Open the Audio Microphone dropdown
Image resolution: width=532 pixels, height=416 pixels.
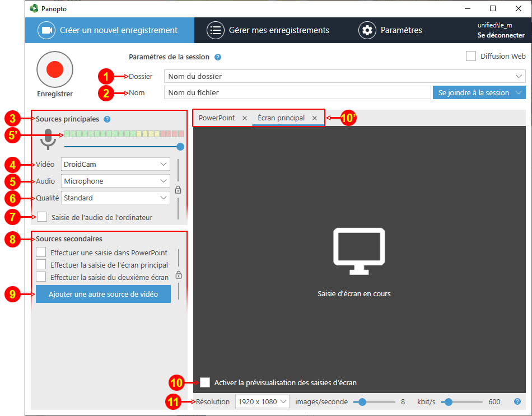click(x=115, y=181)
